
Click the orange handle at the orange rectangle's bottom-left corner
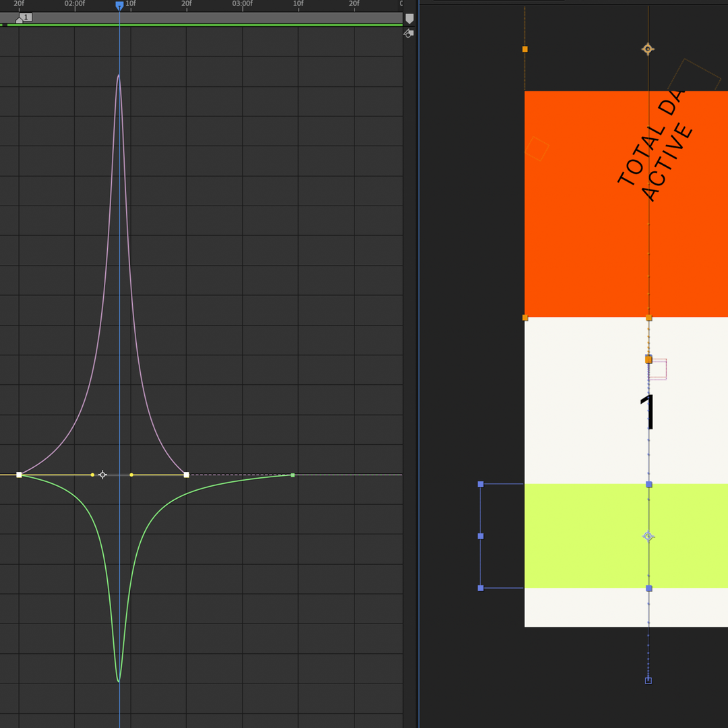[x=525, y=317]
